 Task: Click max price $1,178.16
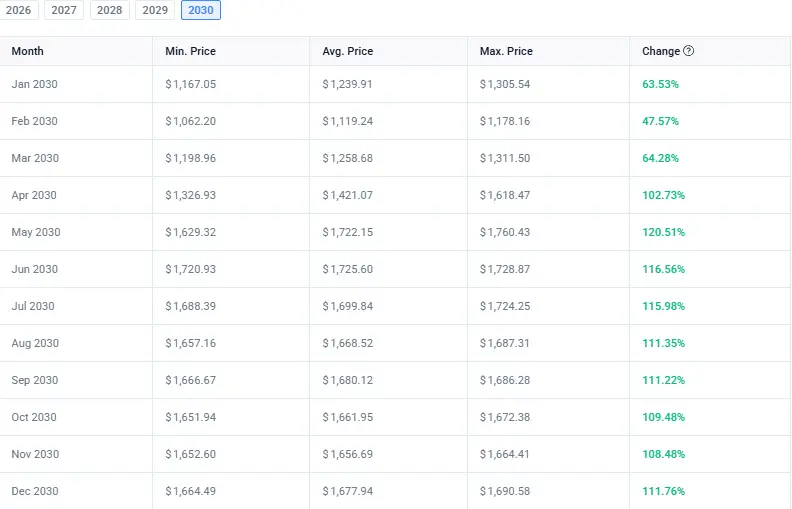(505, 121)
